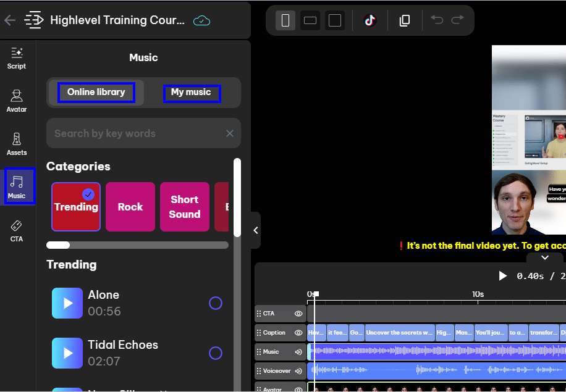The image size is (566, 392).
Task: Open the Script panel
Action: click(17, 59)
